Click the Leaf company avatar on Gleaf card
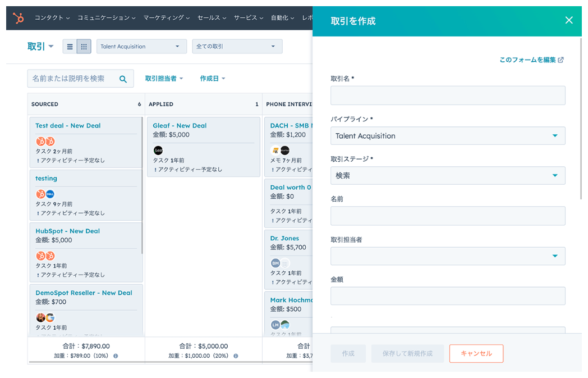Image resolution: width=588 pixels, height=378 pixels. [x=159, y=150]
